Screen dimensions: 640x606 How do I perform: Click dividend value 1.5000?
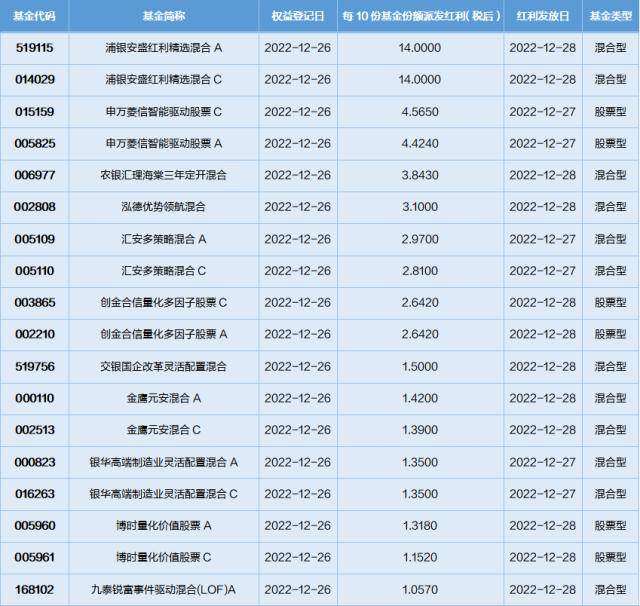tap(420, 366)
